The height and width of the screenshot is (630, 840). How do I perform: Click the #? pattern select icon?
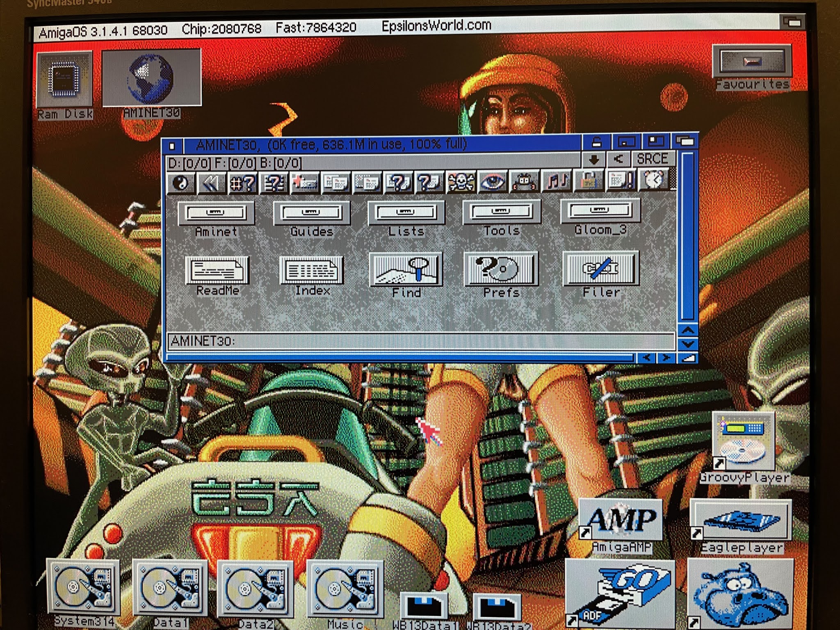[x=242, y=183]
